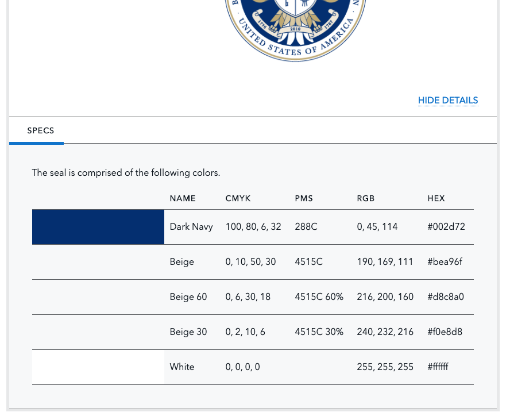The height and width of the screenshot is (420, 506).
Task: Click the White name cell
Action: [x=182, y=367]
